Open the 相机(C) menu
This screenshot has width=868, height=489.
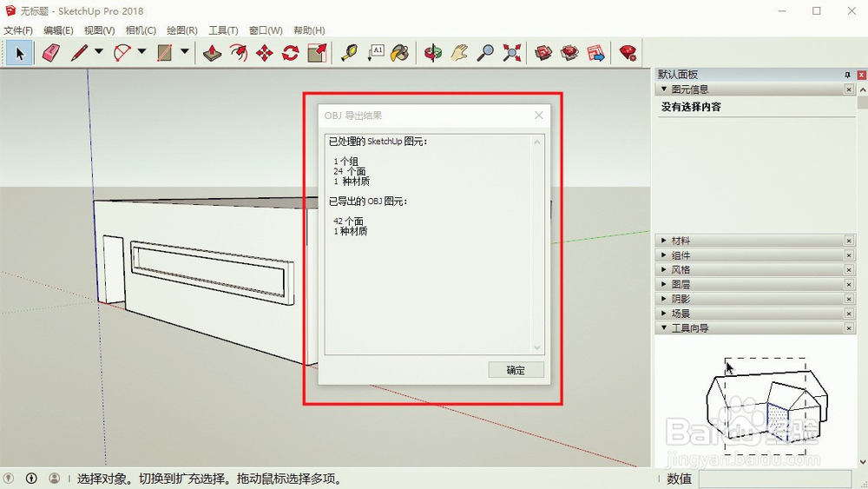click(141, 30)
